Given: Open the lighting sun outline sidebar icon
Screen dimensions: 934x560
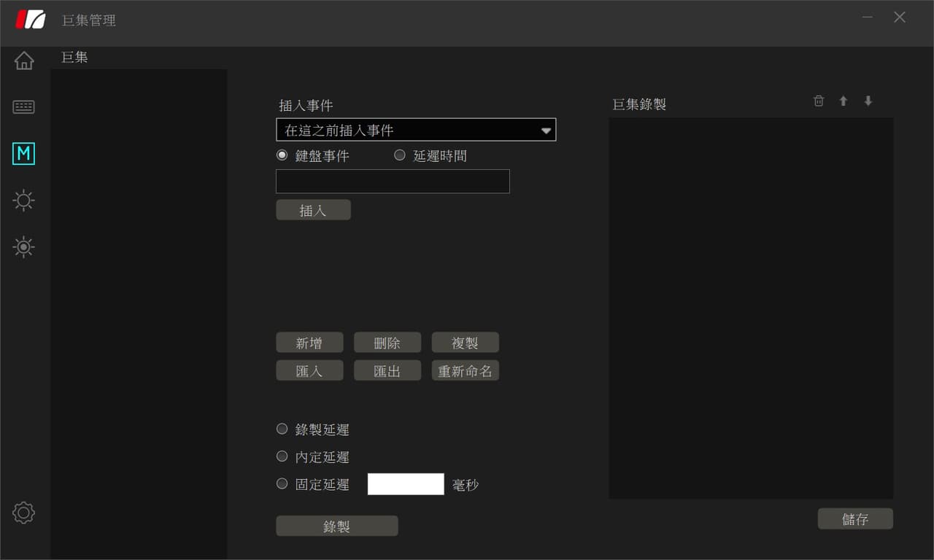Looking at the screenshot, I should point(24,200).
